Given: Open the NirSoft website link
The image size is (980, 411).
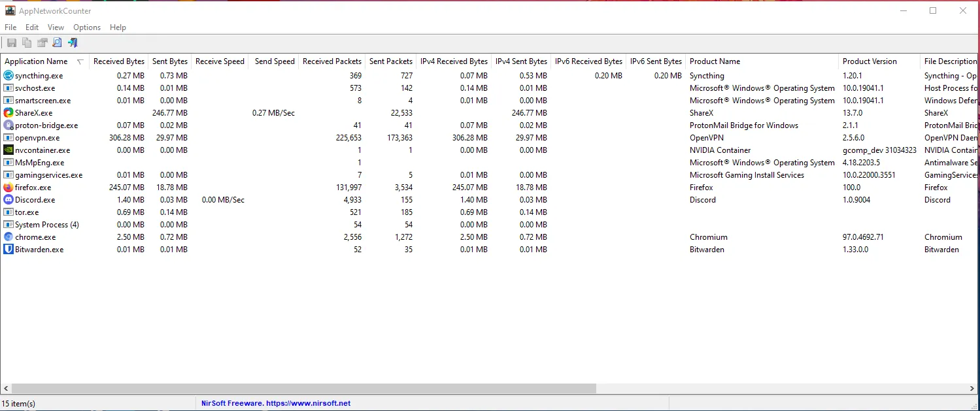Looking at the screenshot, I should tap(276, 403).
